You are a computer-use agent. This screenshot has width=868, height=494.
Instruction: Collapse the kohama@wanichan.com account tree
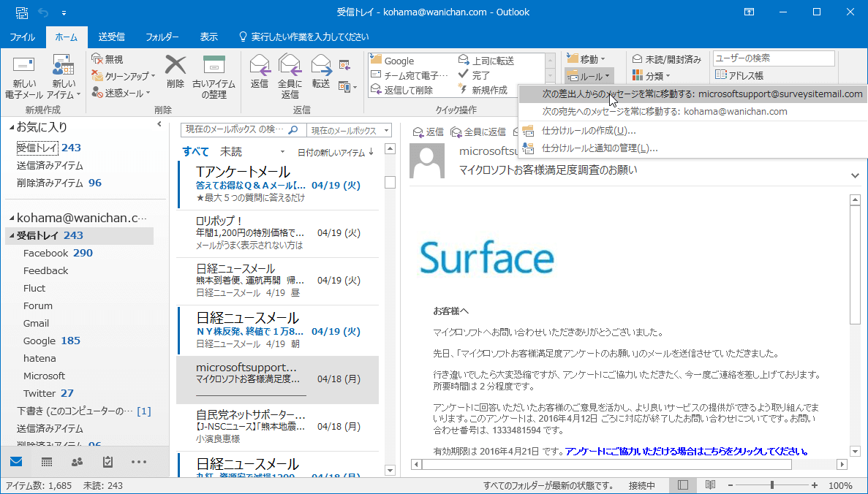click(12, 218)
